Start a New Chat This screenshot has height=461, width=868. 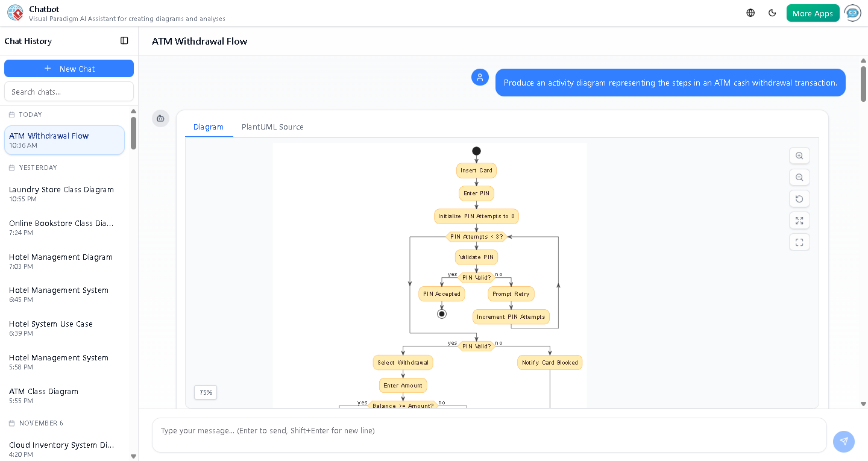tap(69, 68)
